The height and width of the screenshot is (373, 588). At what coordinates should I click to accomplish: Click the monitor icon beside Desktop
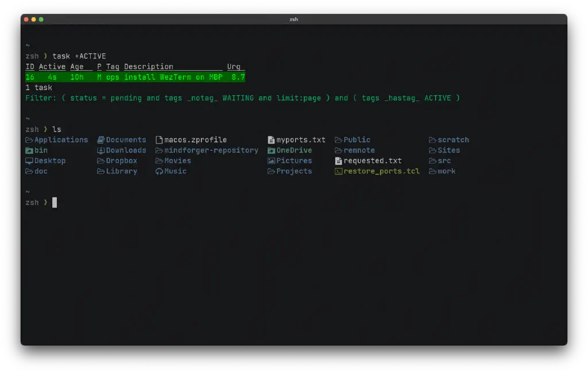coord(29,161)
